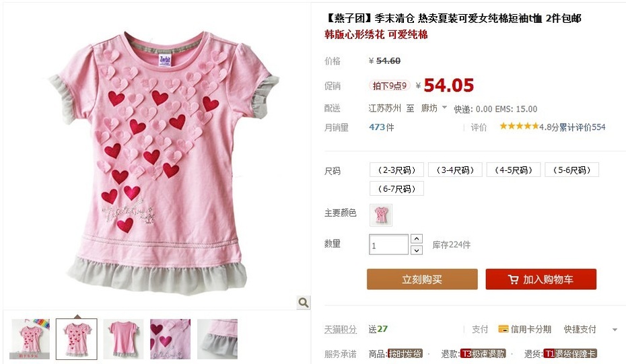Select size option 2-3尺码
Screen dimensions: 626x364
pyautogui.click(x=396, y=170)
